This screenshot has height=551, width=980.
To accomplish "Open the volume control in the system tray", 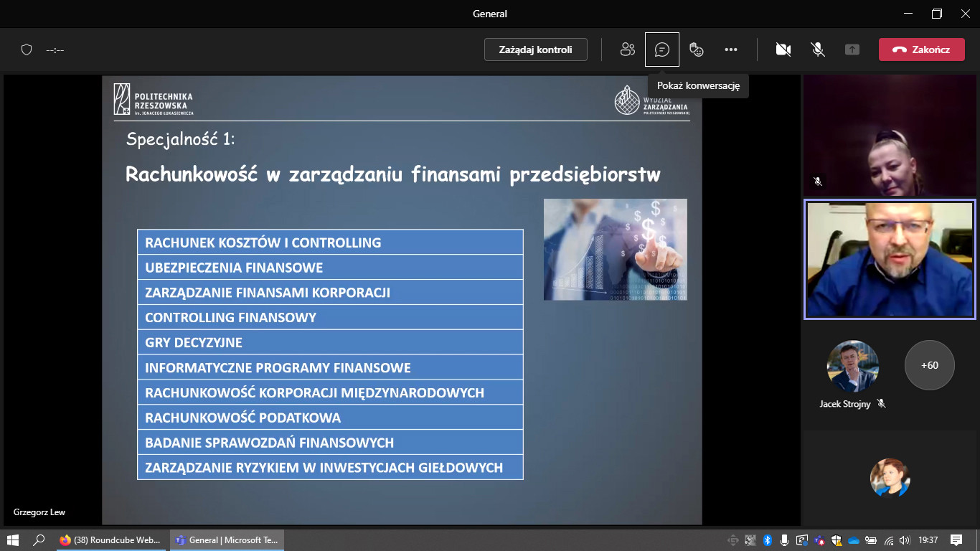I will pos(905,540).
